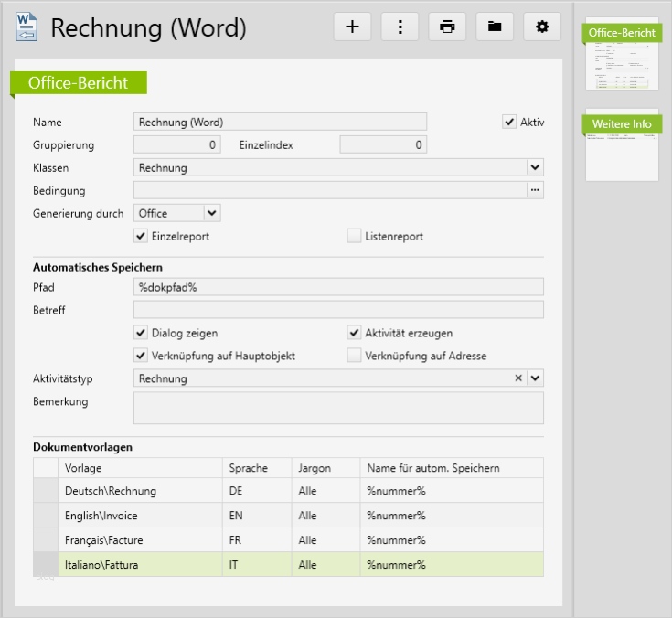Clear Aktivitätstyp with the X icon
The image size is (672, 618).
click(518, 378)
